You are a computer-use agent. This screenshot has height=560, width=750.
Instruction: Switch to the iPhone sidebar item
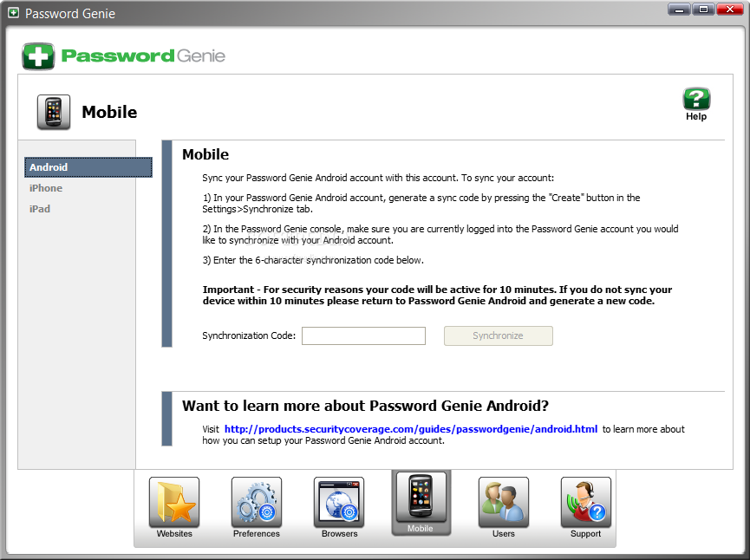tap(46, 188)
